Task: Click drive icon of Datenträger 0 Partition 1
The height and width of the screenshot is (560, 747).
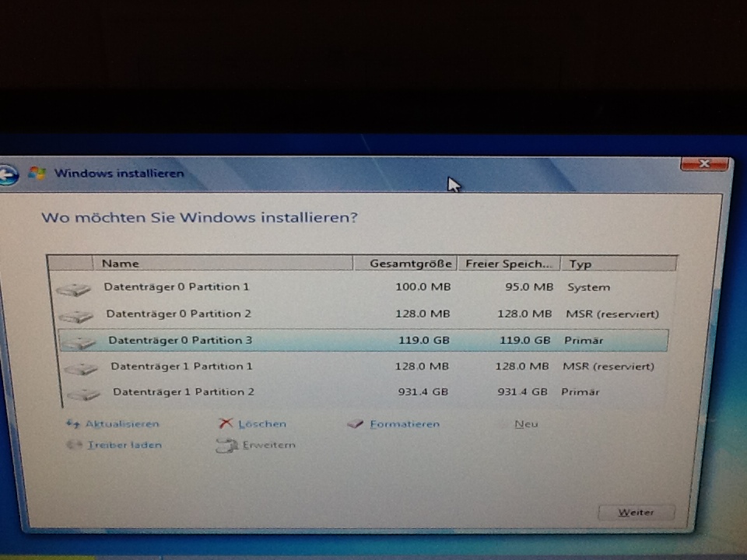Action: (x=73, y=289)
